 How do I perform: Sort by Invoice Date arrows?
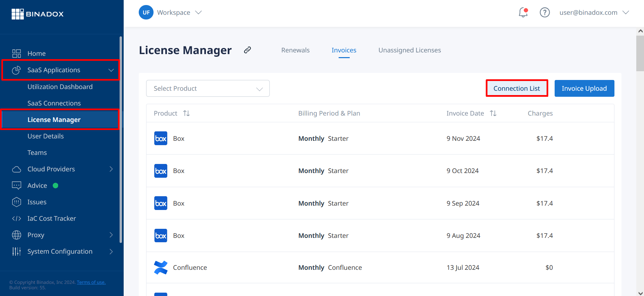pos(493,113)
